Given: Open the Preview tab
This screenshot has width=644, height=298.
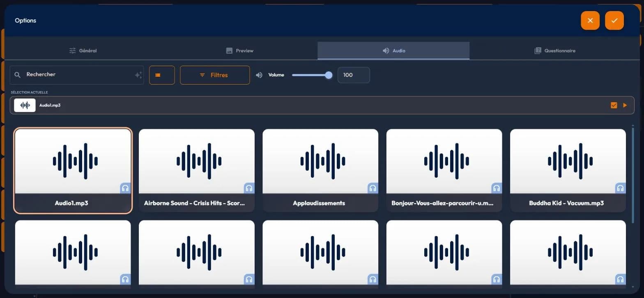Looking at the screenshot, I should pos(239,50).
